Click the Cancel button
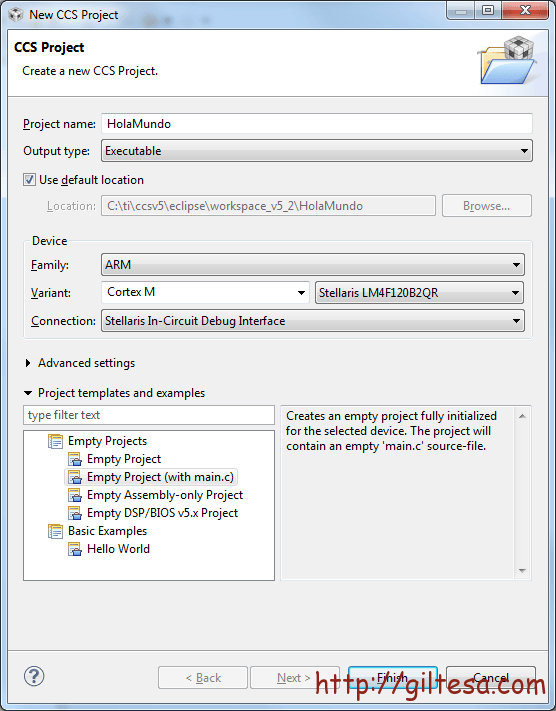The height and width of the screenshot is (711, 556). pyautogui.click(x=491, y=677)
